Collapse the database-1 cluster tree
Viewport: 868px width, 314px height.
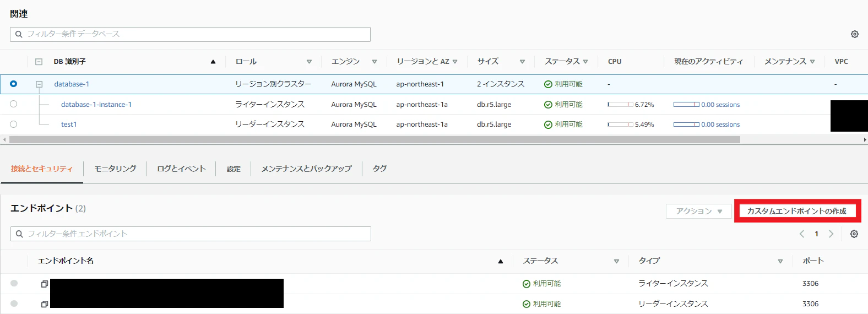39,84
